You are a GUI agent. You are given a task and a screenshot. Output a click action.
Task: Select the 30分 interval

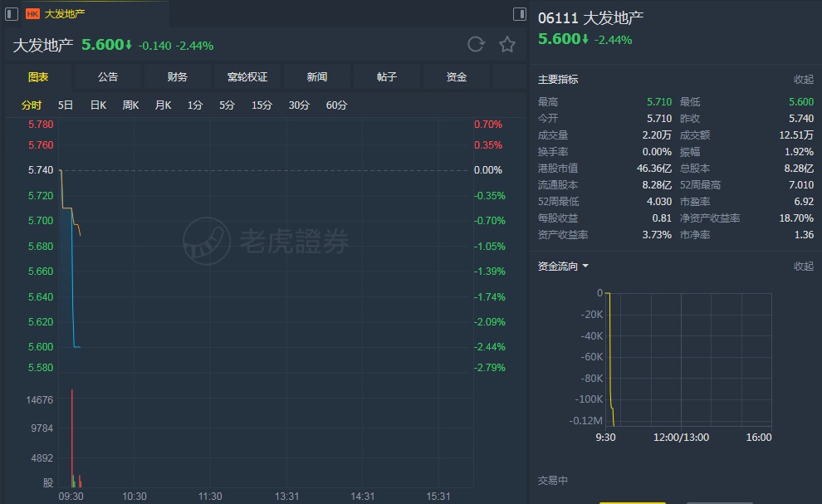click(x=299, y=105)
